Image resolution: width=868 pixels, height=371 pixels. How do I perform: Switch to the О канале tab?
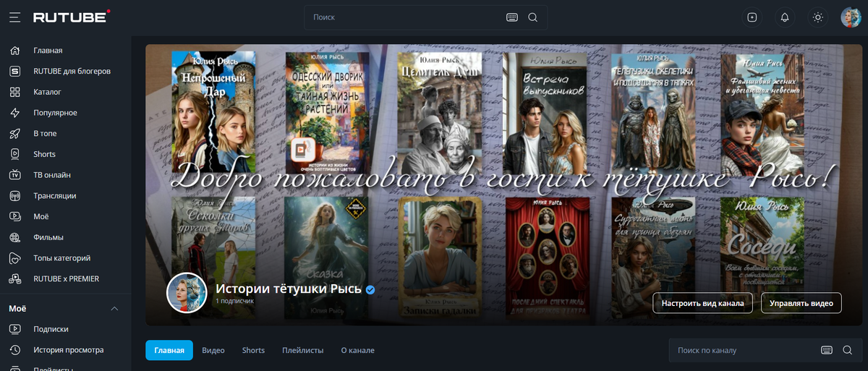pos(358,350)
